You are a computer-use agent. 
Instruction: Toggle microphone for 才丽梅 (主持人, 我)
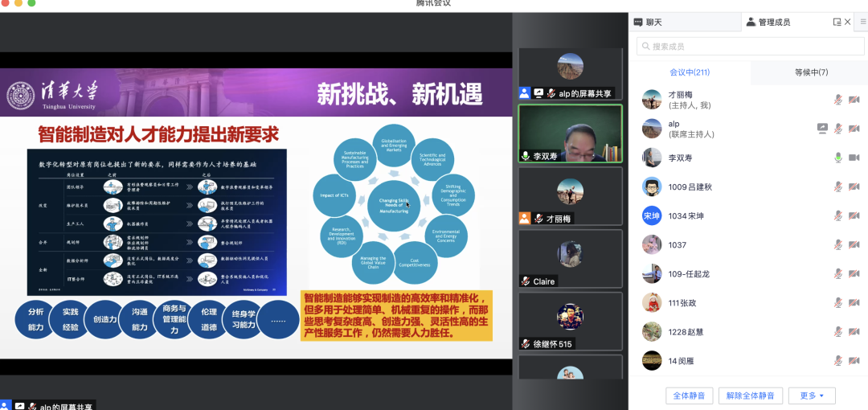pyautogui.click(x=838, y=100)
